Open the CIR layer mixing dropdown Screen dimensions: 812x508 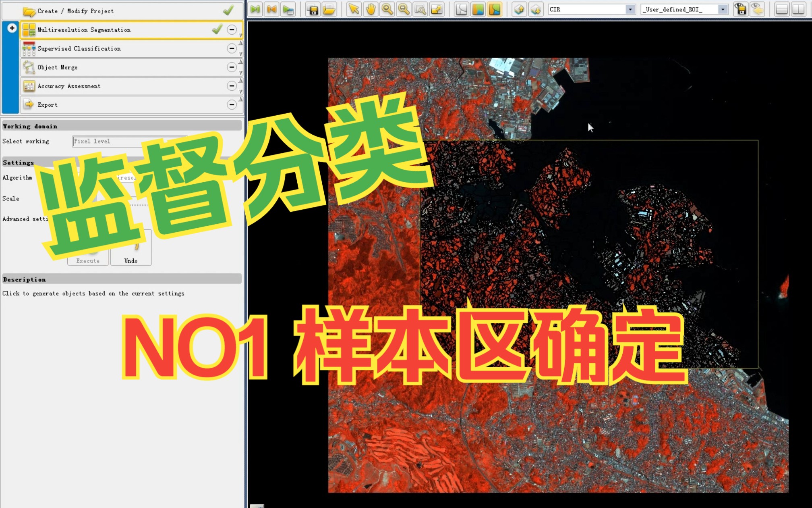[x=630, y=9]
